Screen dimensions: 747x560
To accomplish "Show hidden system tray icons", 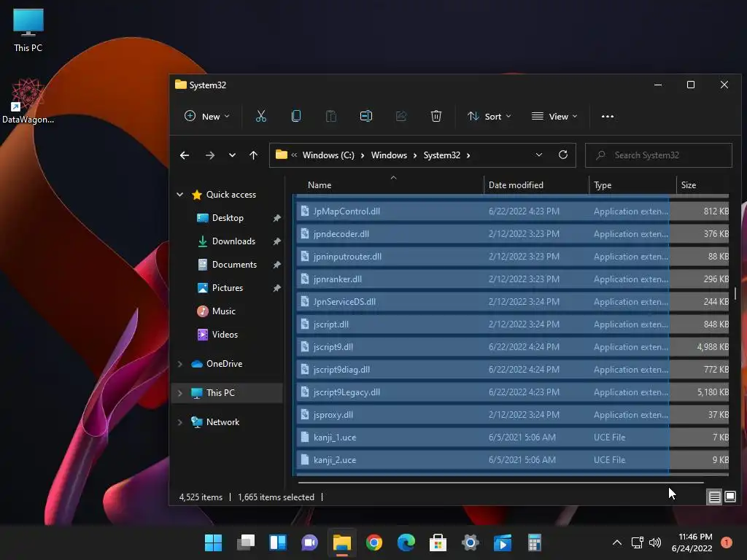I will [616, 542].
